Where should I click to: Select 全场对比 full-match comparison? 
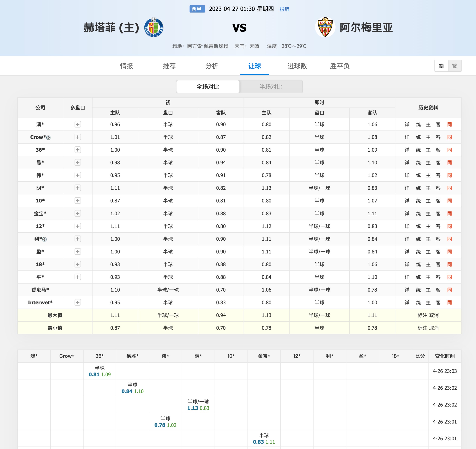tap(208, 87)
